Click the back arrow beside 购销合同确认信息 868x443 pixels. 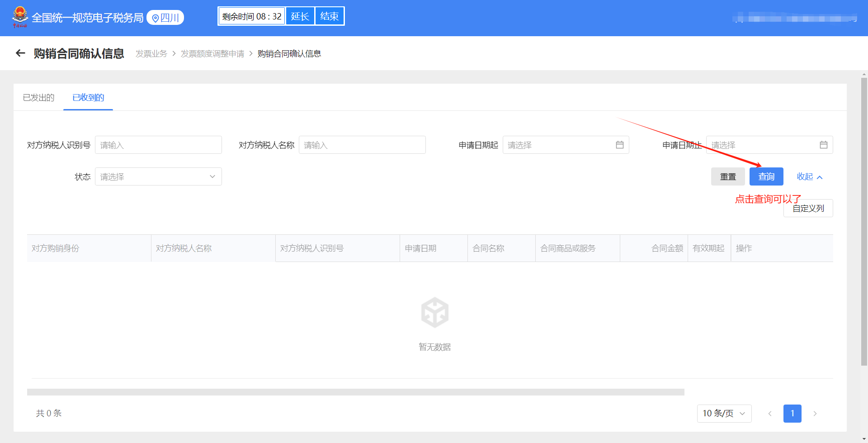click(20, 53)
